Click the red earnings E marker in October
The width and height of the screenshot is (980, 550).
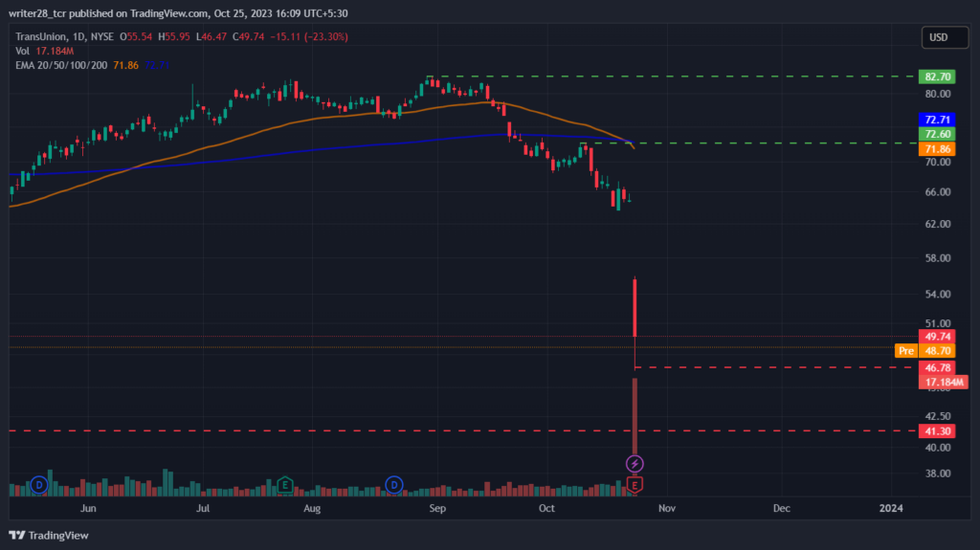click(x=635, y=485)
